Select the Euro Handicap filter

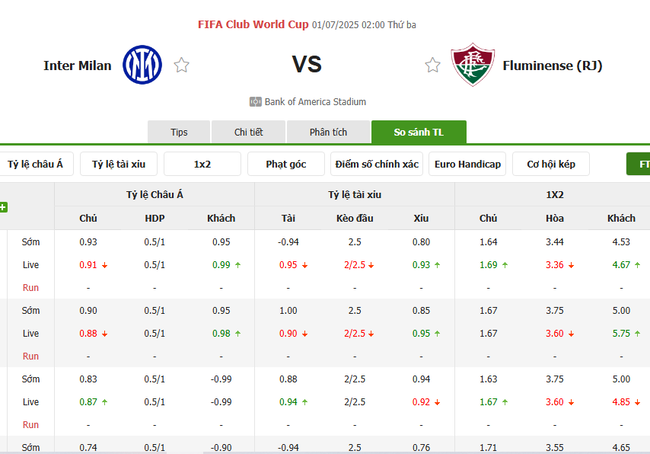click(x=467, y=164)
